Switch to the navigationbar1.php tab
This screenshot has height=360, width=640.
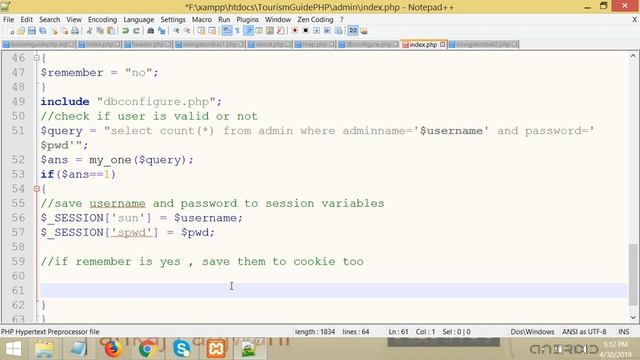210,44
